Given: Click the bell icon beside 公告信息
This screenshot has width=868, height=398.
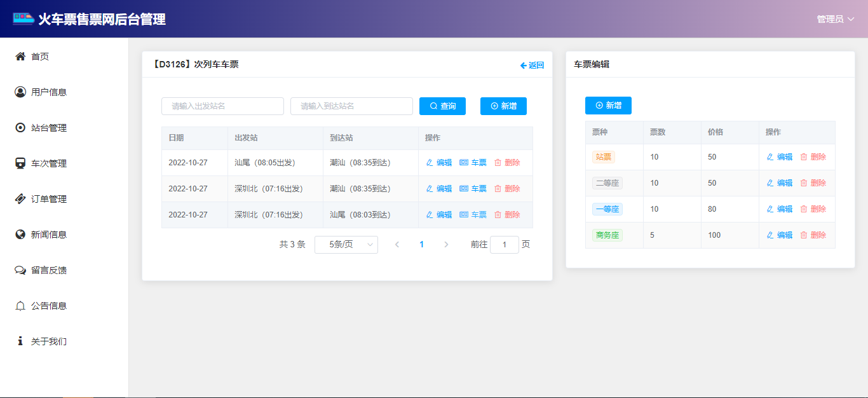Looking at the screenshot, I should [x=20, y=306].
